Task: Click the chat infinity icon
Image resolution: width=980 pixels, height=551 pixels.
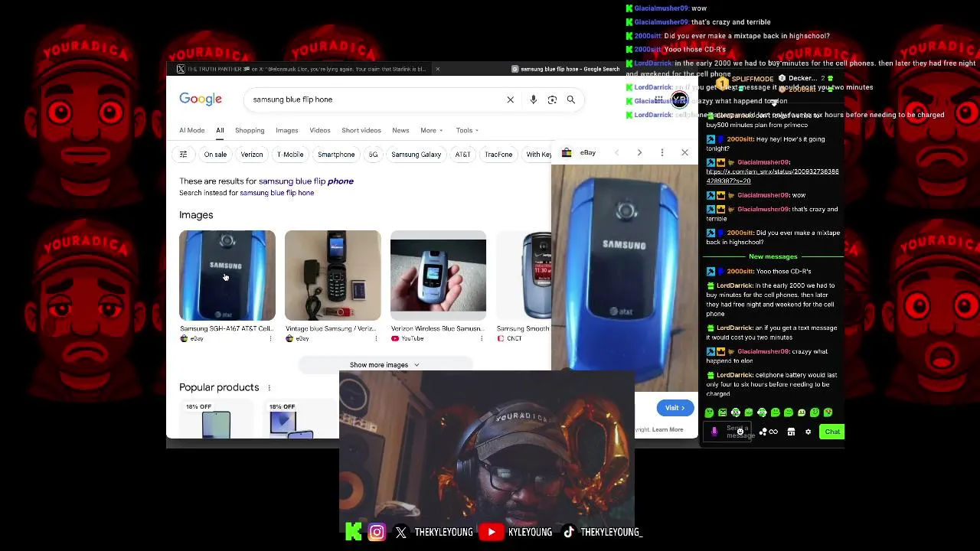Action: tap(773, 432)
